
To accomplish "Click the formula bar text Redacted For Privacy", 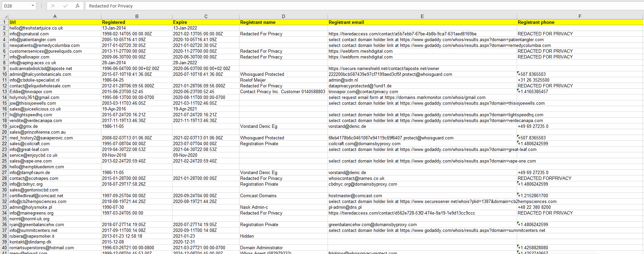I will pos(111,6).
